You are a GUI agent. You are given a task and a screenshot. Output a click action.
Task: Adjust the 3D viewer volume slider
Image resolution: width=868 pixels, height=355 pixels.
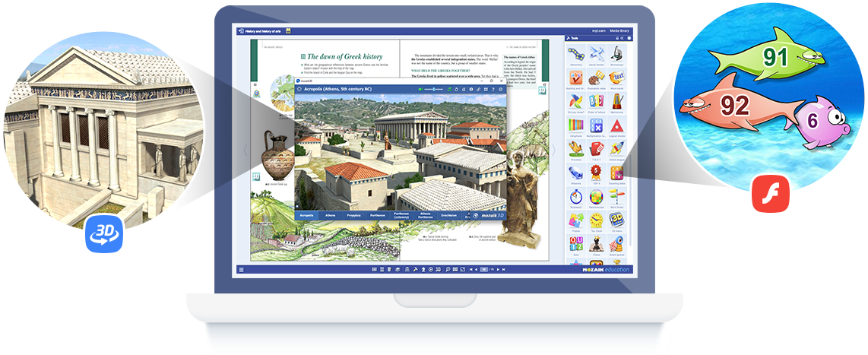(x=434, y=90)
